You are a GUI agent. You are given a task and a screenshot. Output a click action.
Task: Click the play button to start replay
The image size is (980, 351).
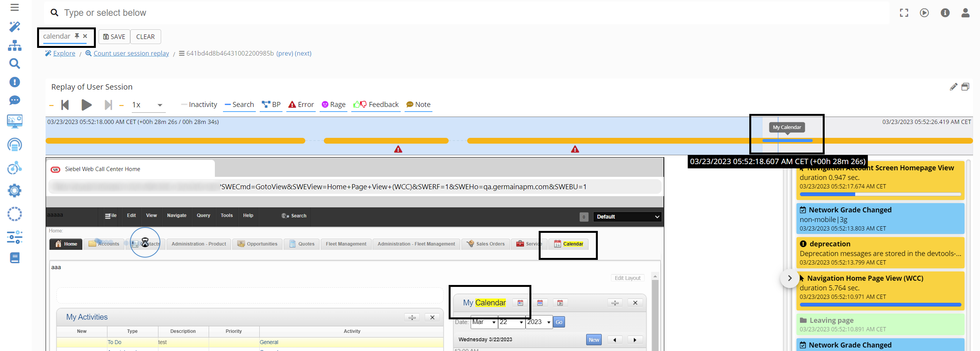click(87, 105)
